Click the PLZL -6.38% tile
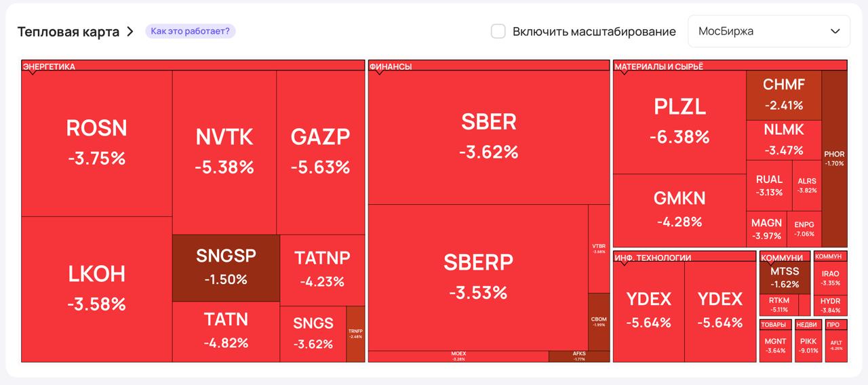 (679, 121)
